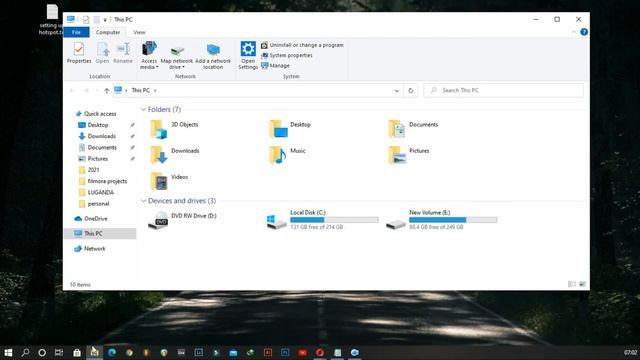640x360 pixels.
Task: Select the Desktop folder in the main pane
Action: click(x=290, y=129)
